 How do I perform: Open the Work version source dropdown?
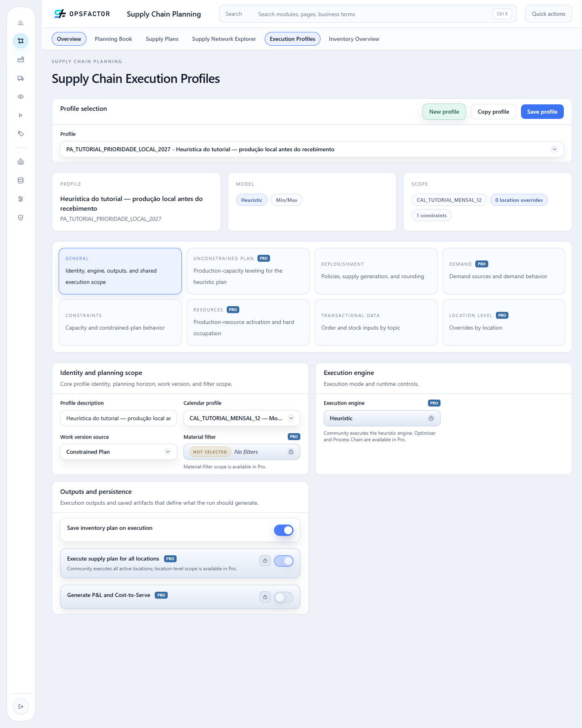coord(118,452)
